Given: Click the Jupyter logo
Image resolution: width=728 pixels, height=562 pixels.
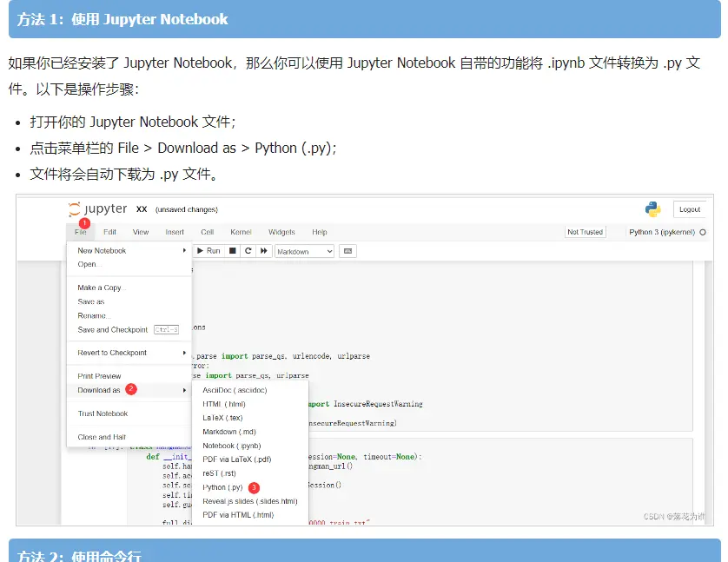Looking at the screenshot, I should (x=97, y=208).
